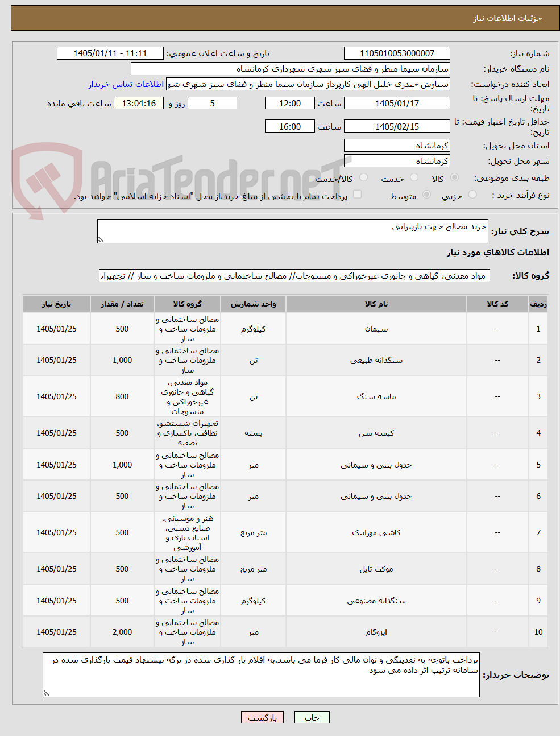Click the چاپ print button

tap(312, 717)
